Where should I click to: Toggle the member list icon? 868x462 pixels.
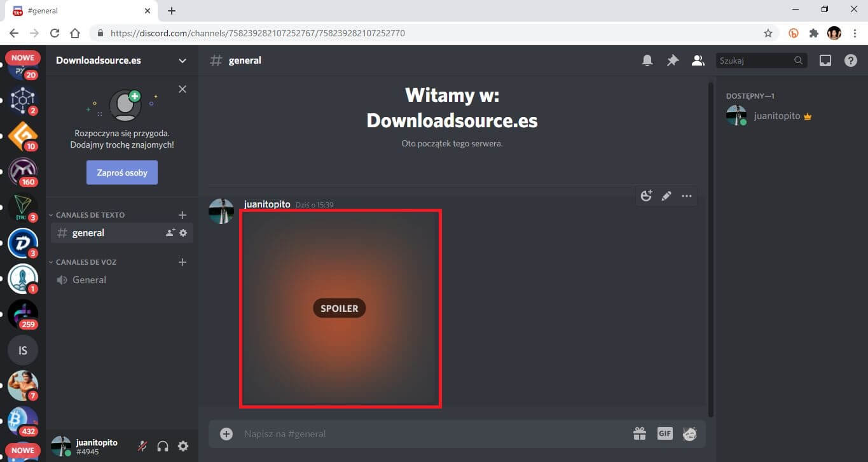(698, 60)
